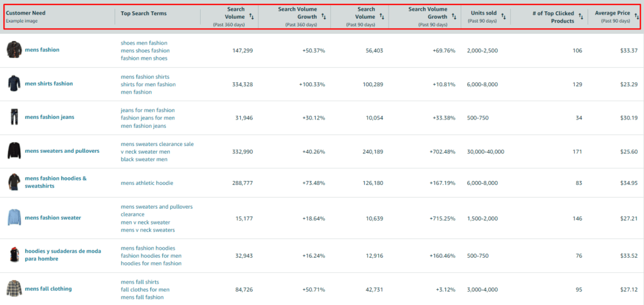Sort by Search Volume Growth past 90 days arrows

[454, 17]
